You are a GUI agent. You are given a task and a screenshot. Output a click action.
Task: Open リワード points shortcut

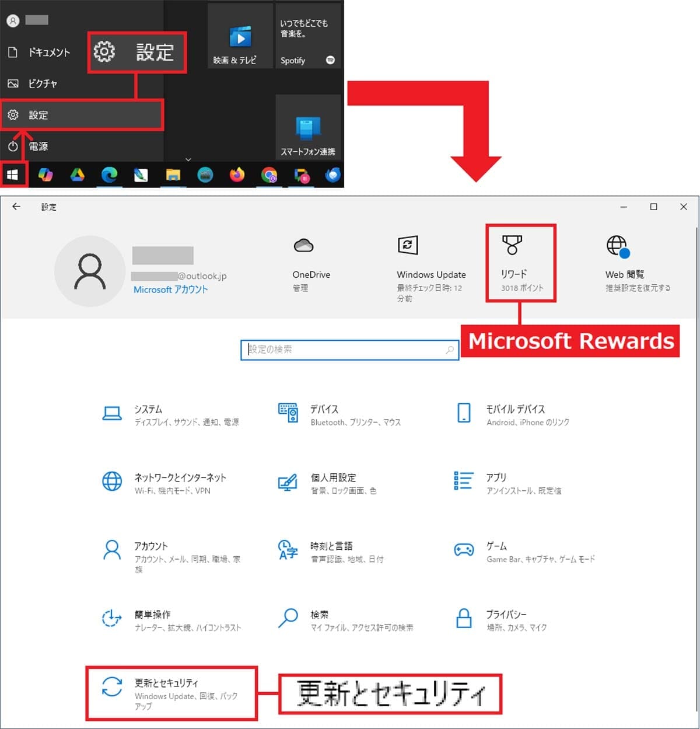(x=521, y=264)
